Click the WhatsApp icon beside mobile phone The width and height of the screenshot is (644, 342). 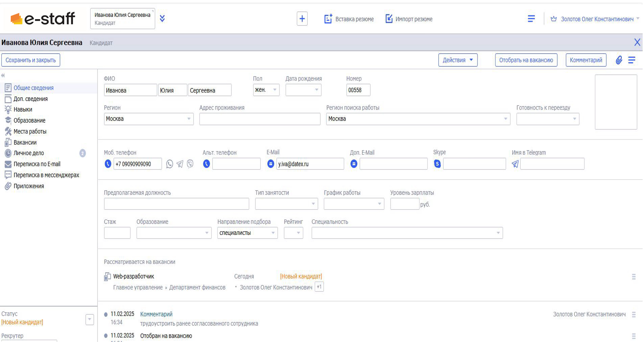[169, 164]
